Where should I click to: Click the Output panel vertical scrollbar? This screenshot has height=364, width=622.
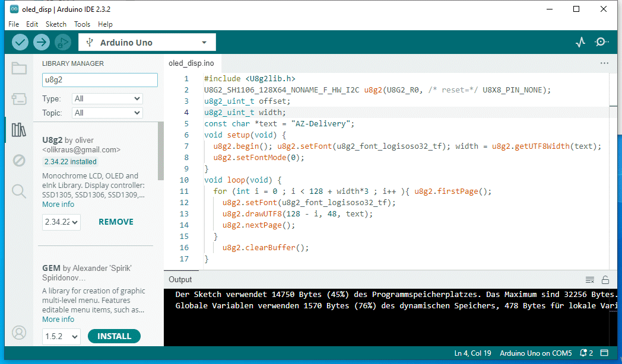pos(614,317)
